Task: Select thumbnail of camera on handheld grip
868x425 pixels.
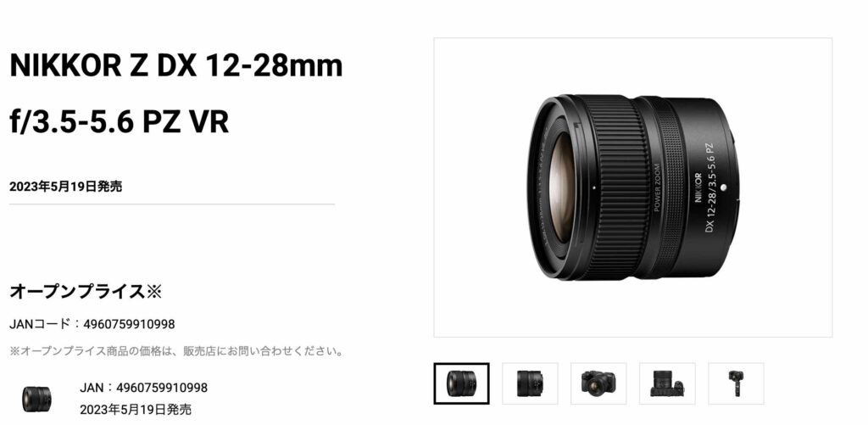Action: click(x=736, y=383)
